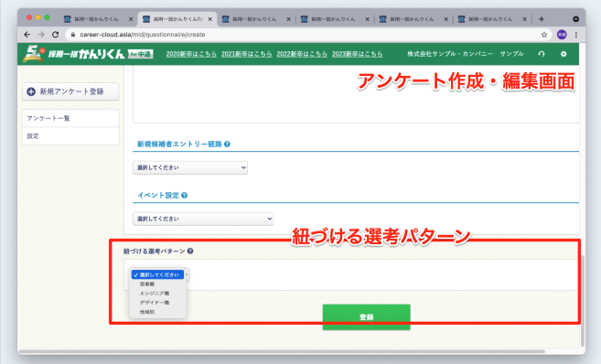The height and width of the screenshot is (364, 601).
Task: Open the tab search dropdown circle
Action: tap(575, 19)
